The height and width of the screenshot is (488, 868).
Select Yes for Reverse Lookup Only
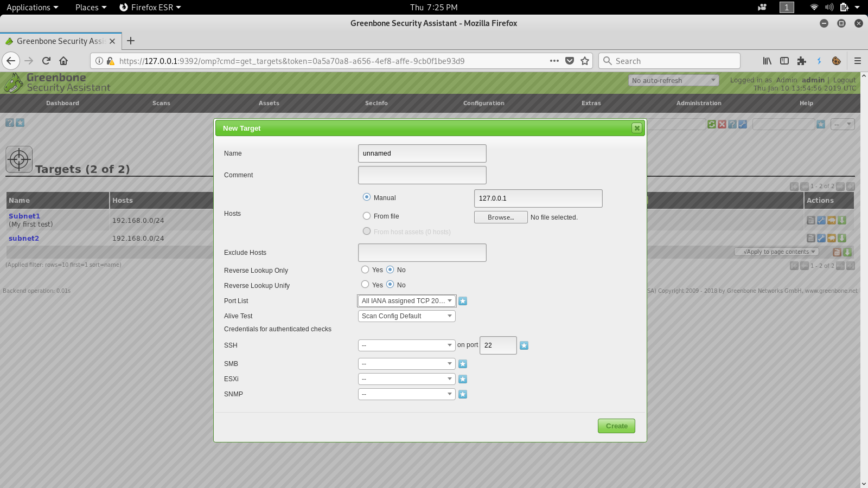pos(365,269)
